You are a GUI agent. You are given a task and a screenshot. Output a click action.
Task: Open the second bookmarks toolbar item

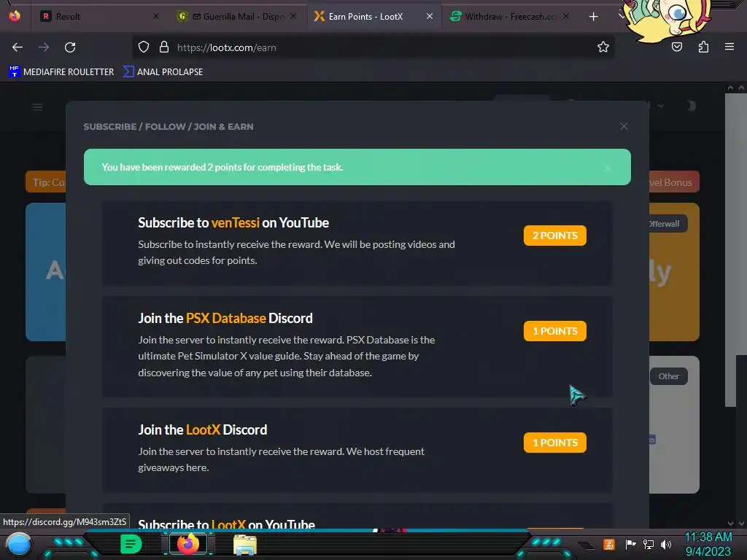point(163,72)
